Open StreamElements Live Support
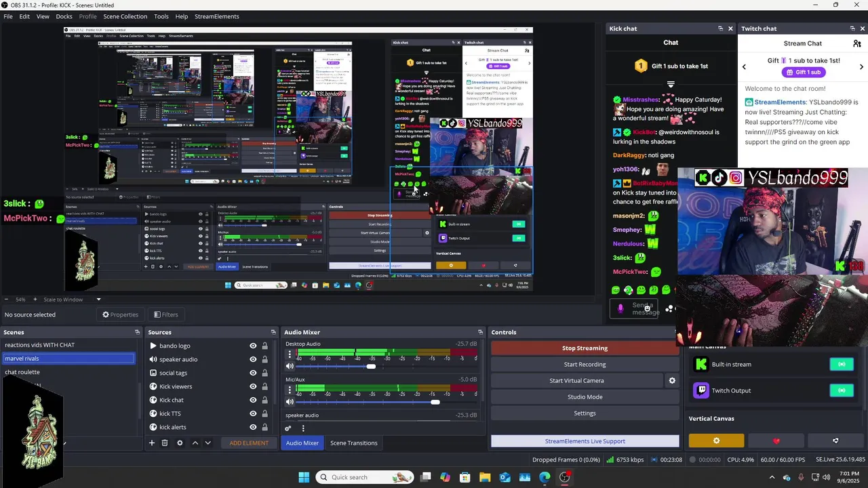The width and height of the screenshot is (868, 488). (585, 441)
